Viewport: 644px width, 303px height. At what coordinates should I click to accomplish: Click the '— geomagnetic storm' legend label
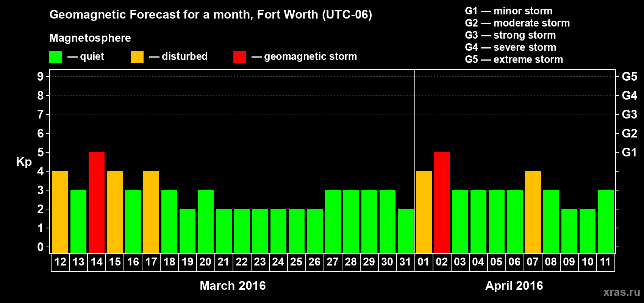click(x=304, y=56)
